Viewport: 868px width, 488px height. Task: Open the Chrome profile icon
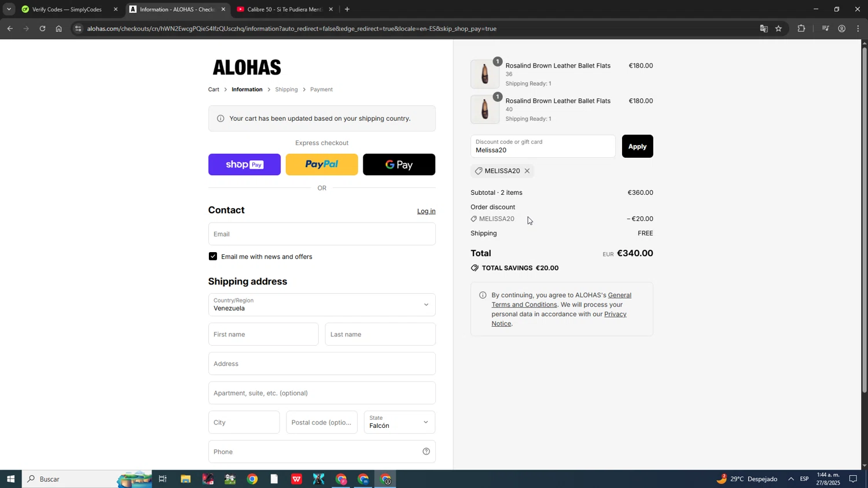pos(842,28)
